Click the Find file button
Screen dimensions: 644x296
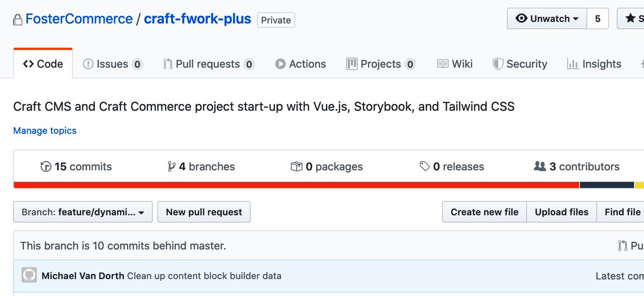(621, 212)
